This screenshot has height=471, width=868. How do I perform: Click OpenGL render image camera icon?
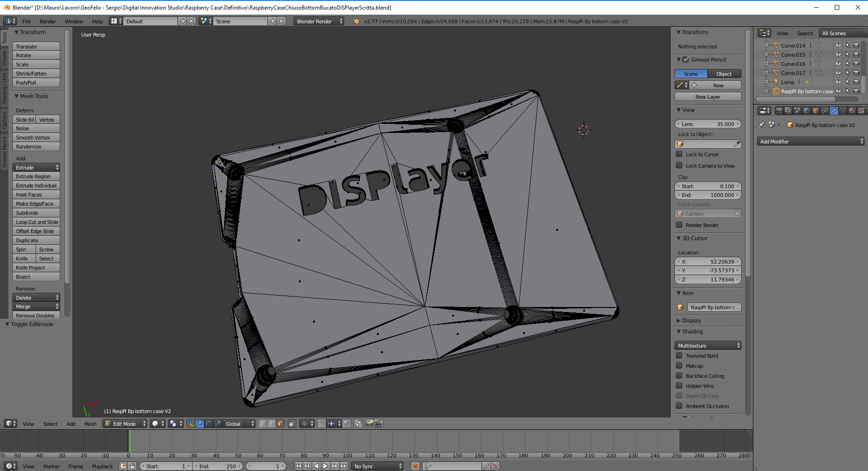370,423
